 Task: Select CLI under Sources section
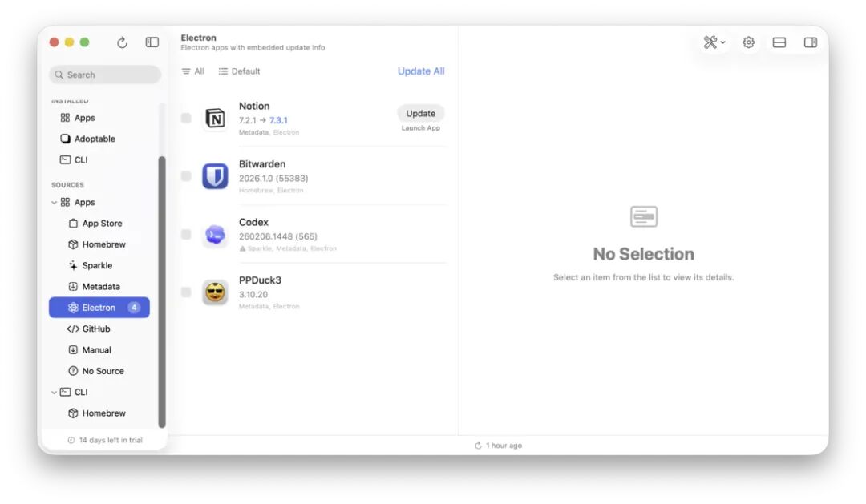81,392
